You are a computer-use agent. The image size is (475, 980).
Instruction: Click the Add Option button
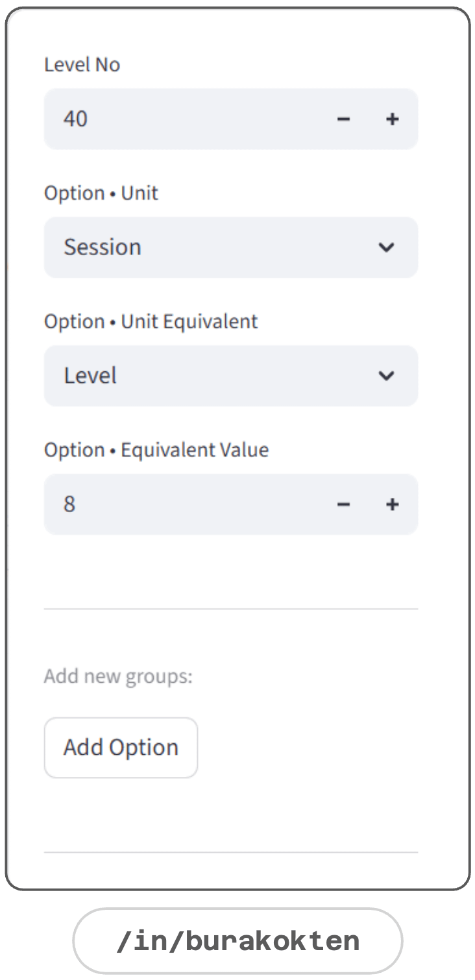point(121,748)
